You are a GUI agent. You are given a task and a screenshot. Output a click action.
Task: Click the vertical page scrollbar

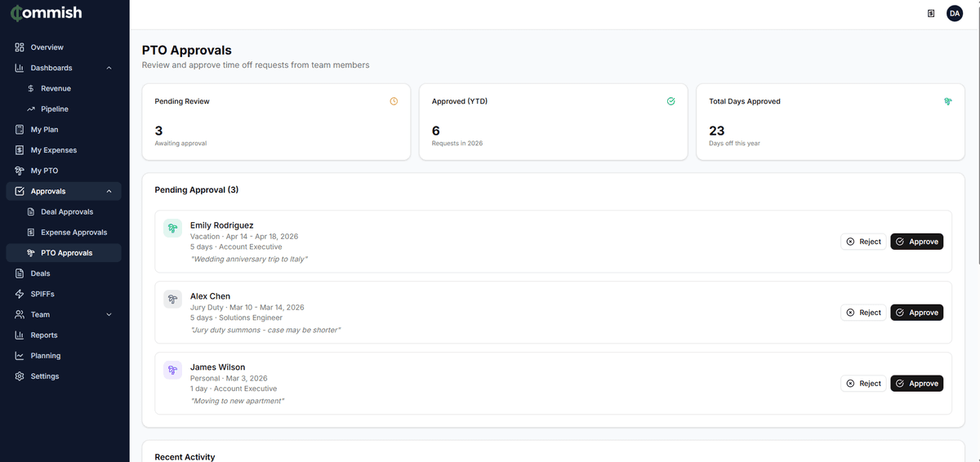coord(977,163)
